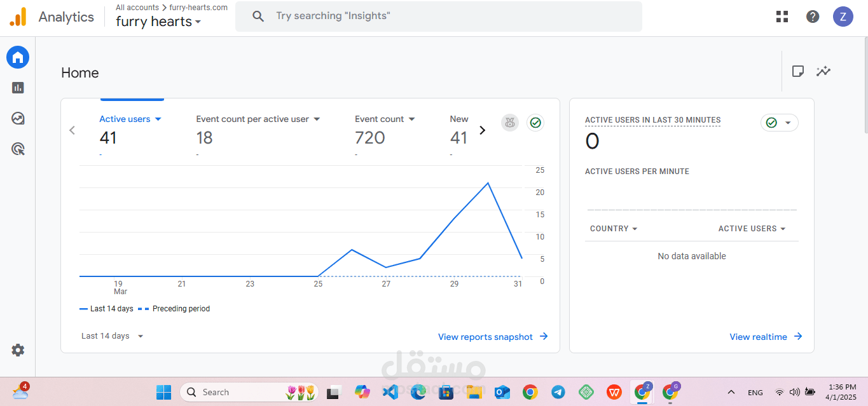Screen dimensions: 868x406
Task: Open the Task View taskbar icon
Action: pos(334,393)
